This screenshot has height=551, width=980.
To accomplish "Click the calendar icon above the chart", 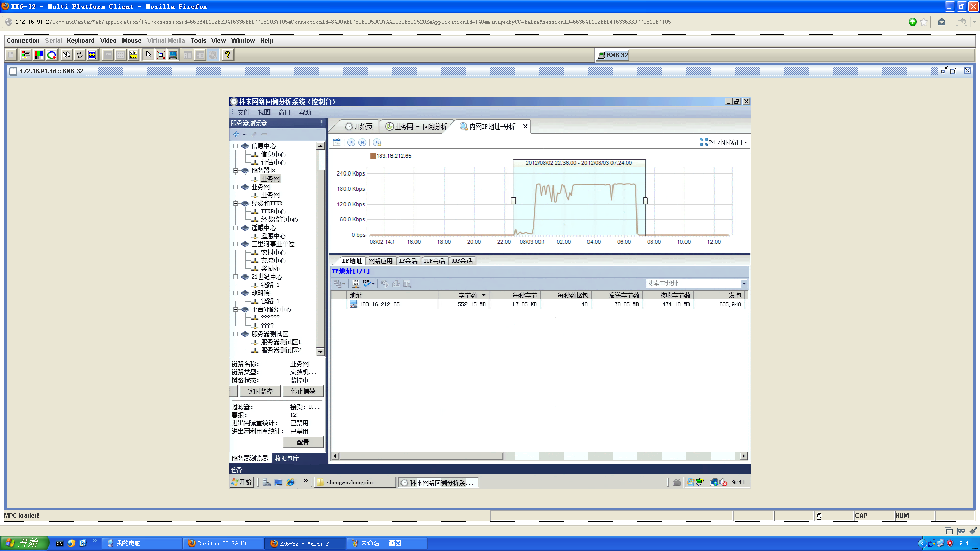I will click(337, 142).
